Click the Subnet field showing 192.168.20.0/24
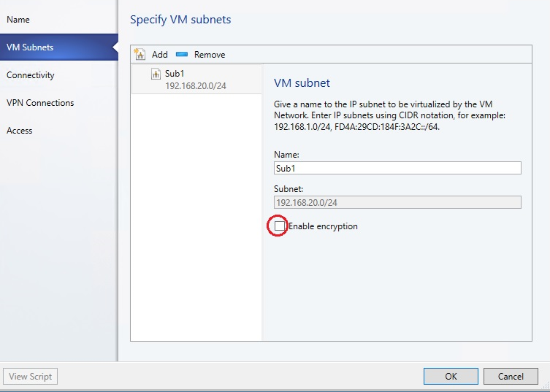The width and height of the screenshot is (550, 392). pos(397,202)
